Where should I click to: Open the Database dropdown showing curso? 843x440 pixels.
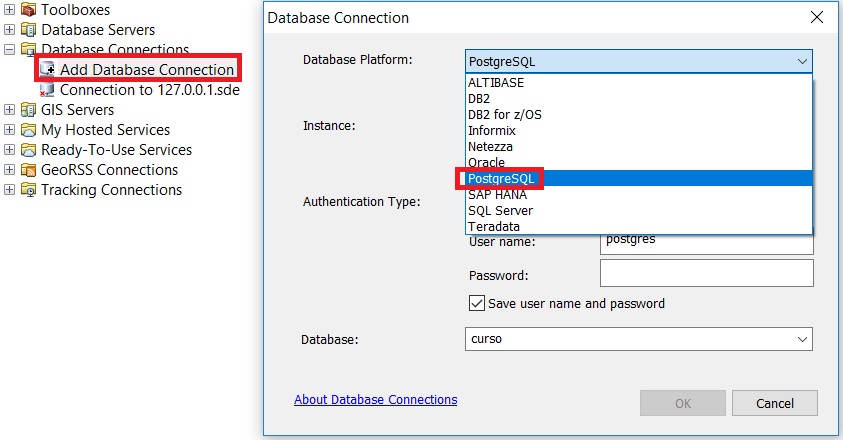pyautogui.click(x=639, y=339)
